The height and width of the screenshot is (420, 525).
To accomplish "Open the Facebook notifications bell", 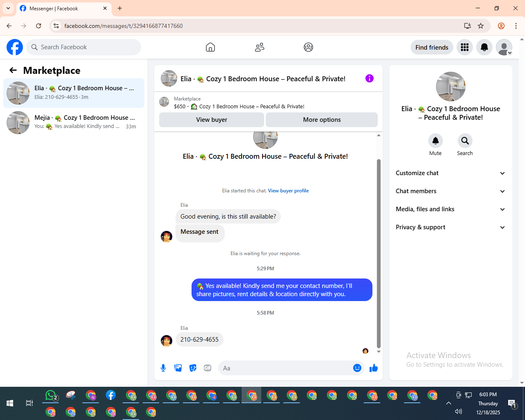I will pyautogui.click(x=484, y=47).
